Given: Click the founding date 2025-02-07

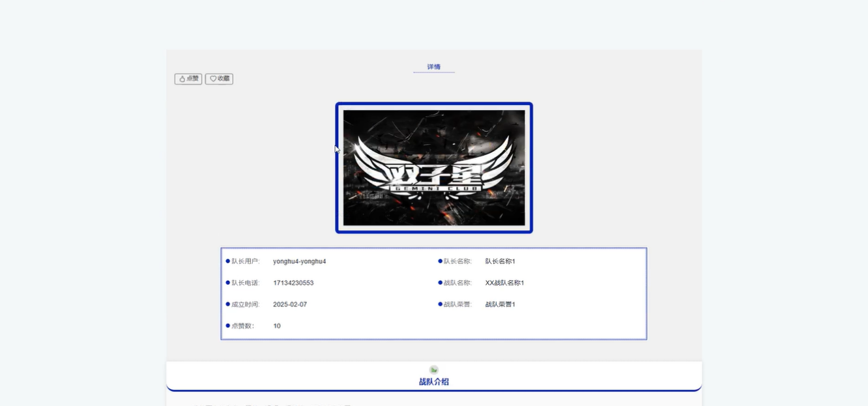Looking at the screenshot, I should 290,304.
